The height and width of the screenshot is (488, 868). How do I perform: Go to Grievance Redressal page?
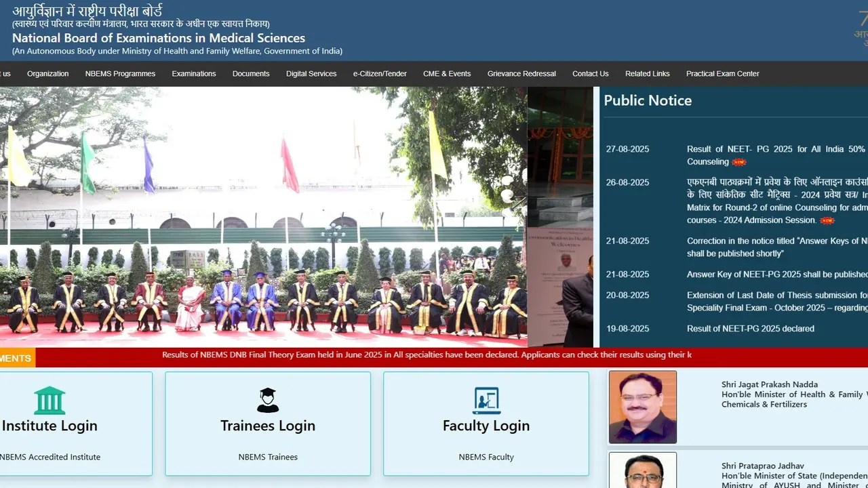pos(521,74)
